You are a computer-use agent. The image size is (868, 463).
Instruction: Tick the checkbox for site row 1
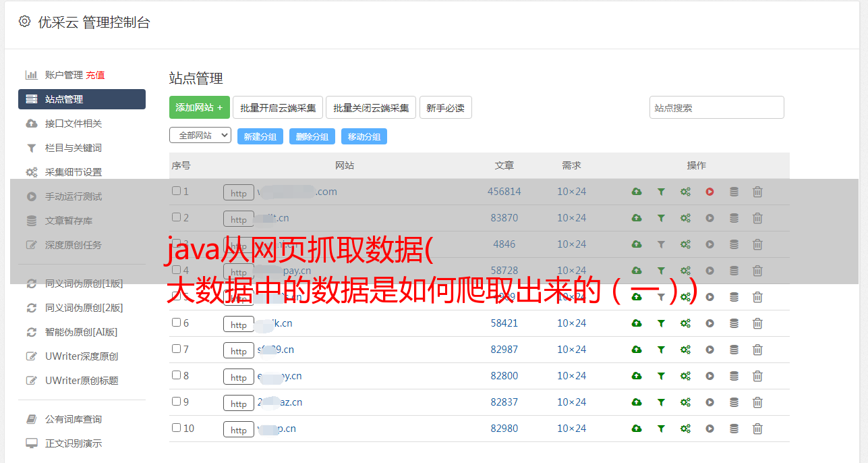click(x=176, y=191)
